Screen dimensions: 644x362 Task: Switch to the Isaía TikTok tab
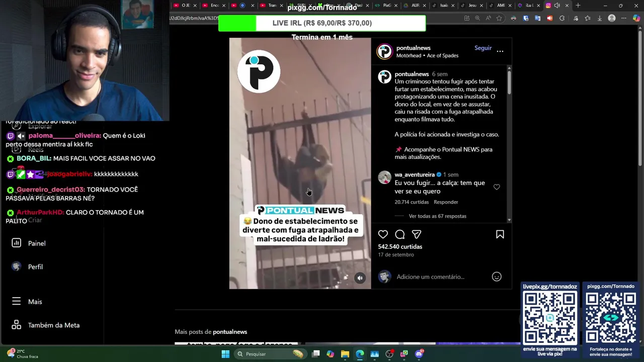coord(443,6)
